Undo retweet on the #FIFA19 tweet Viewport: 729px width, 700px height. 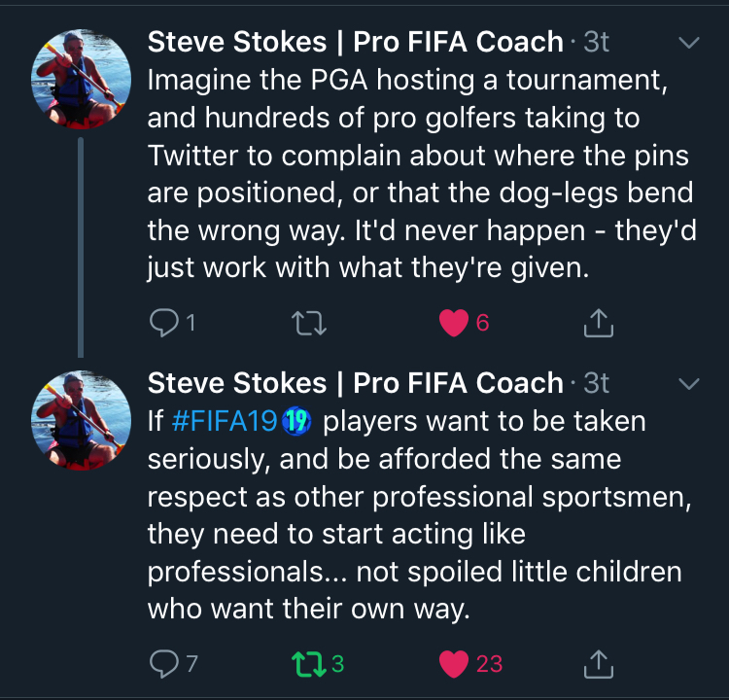(x=308, y=663)
